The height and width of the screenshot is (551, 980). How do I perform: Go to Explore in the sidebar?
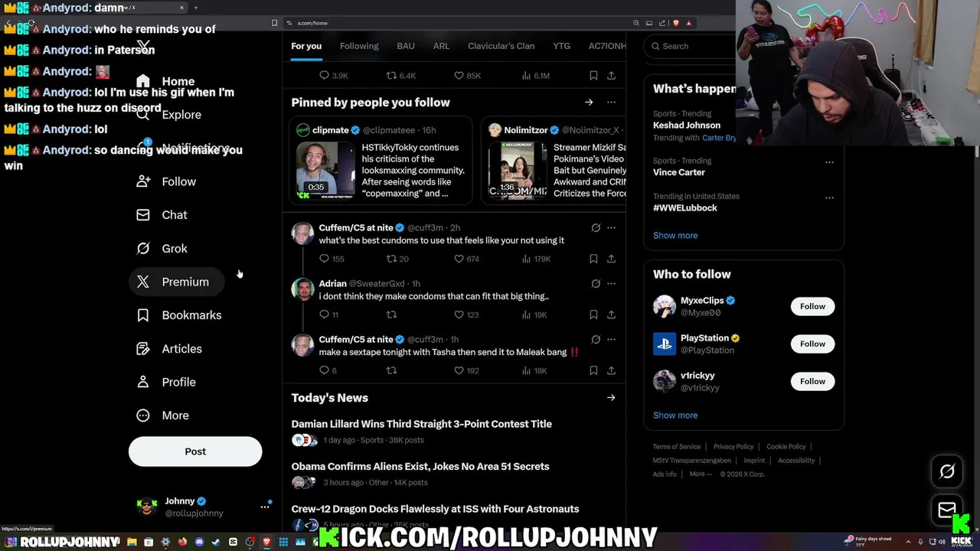[x=168, y=115]
